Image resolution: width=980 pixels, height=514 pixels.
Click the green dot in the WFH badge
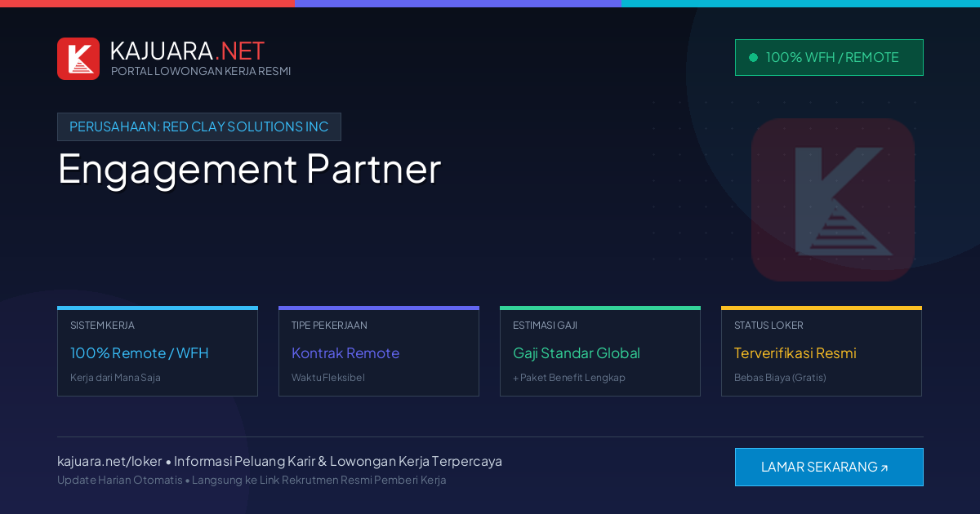click(x=753, y=57)
